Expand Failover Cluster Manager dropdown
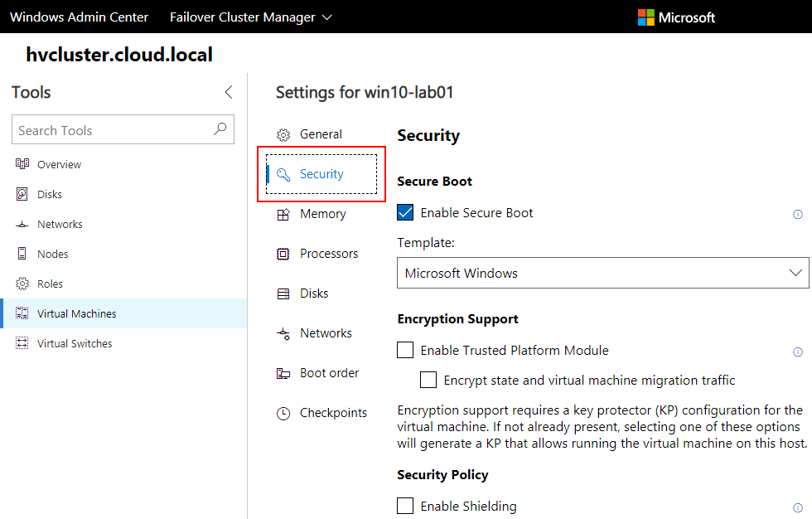 [x=250, y=17]
